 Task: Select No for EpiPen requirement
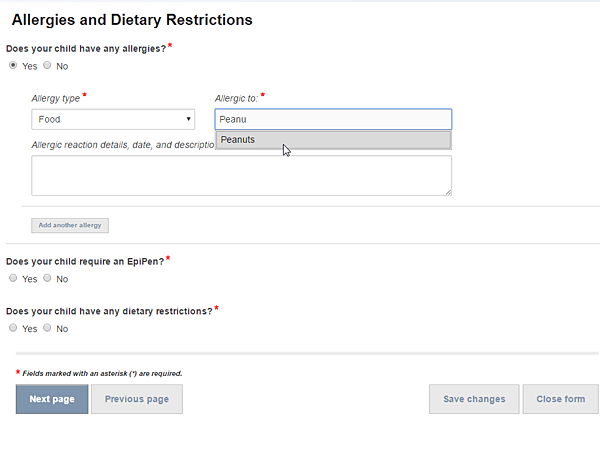click(47, 279)
